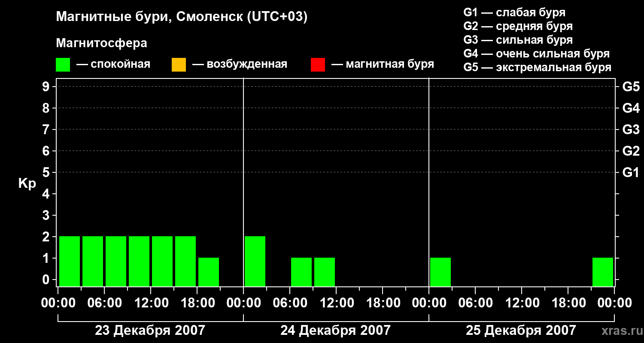Click the right-axis 'G1' level label

click(631, 172)
